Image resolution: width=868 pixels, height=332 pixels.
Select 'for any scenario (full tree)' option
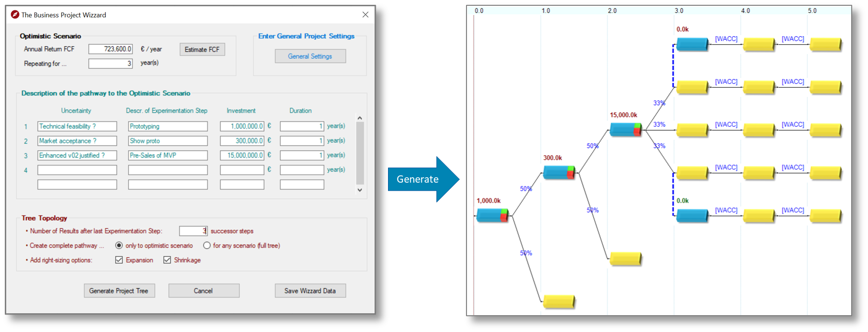207,246
